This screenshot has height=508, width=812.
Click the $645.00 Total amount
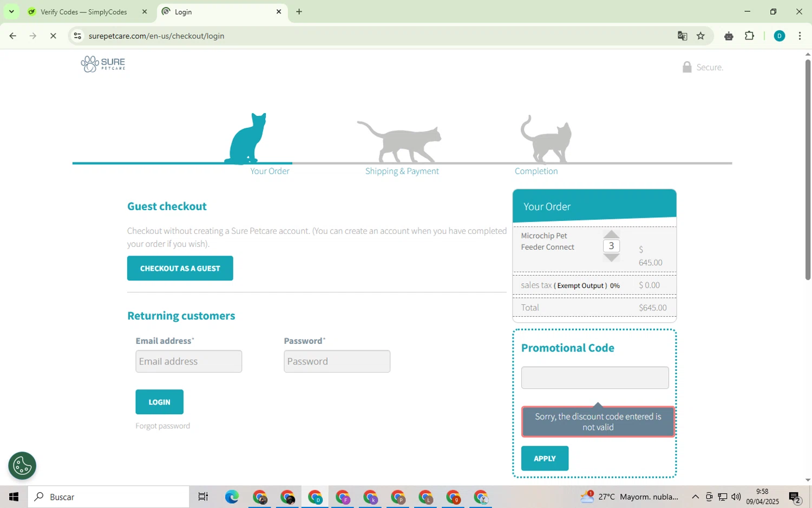click(x=652, y=308)
